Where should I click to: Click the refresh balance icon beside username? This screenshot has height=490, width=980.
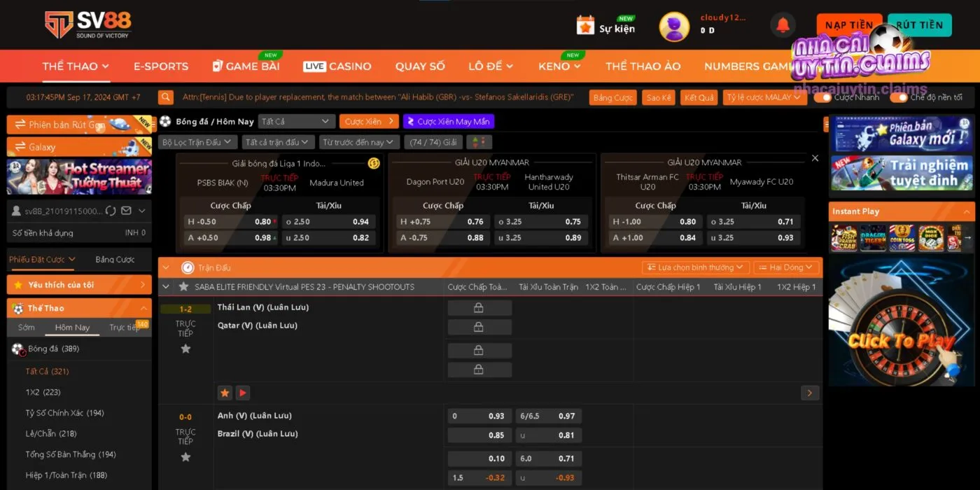click(110, 211)
